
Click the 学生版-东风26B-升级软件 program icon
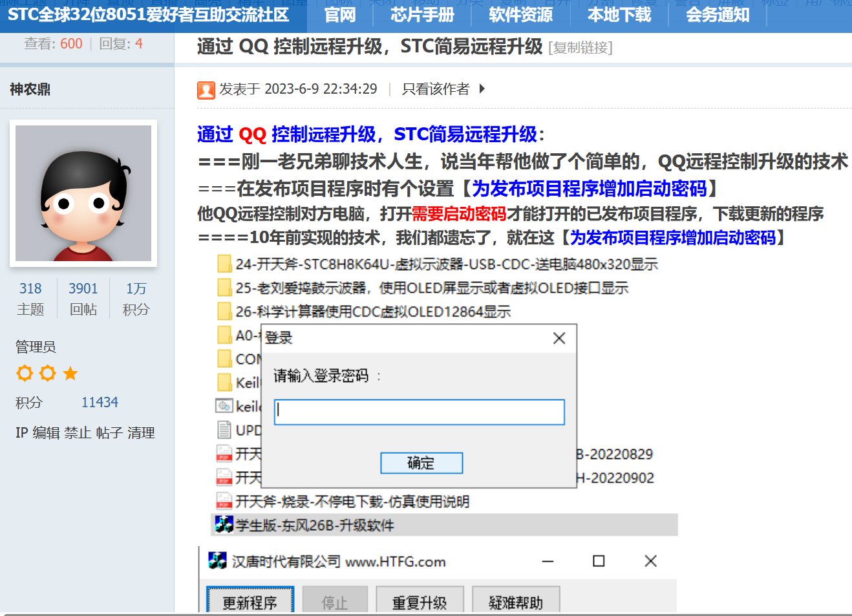pyautogui.click(x=224, y=524)
